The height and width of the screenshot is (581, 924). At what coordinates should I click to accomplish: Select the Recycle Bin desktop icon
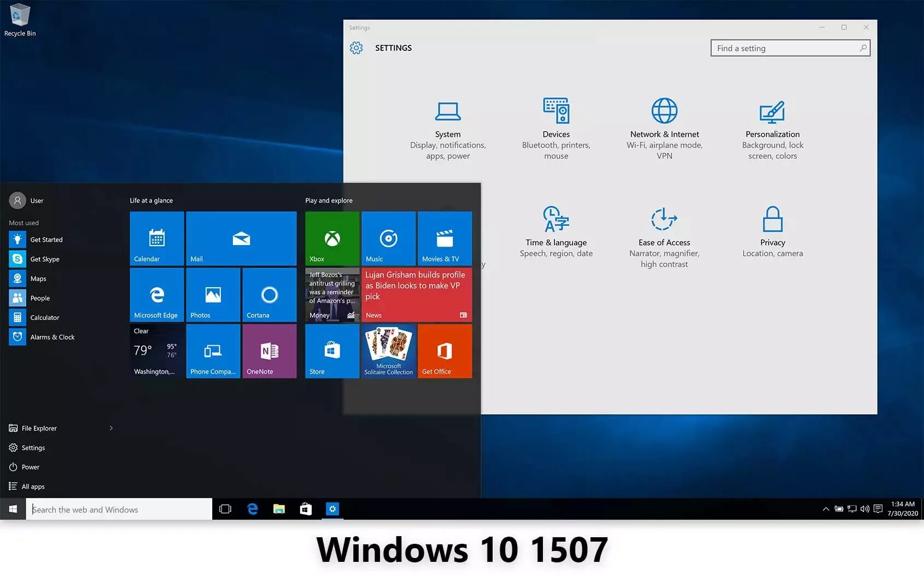pyautogui.click(x=20, y=20)
